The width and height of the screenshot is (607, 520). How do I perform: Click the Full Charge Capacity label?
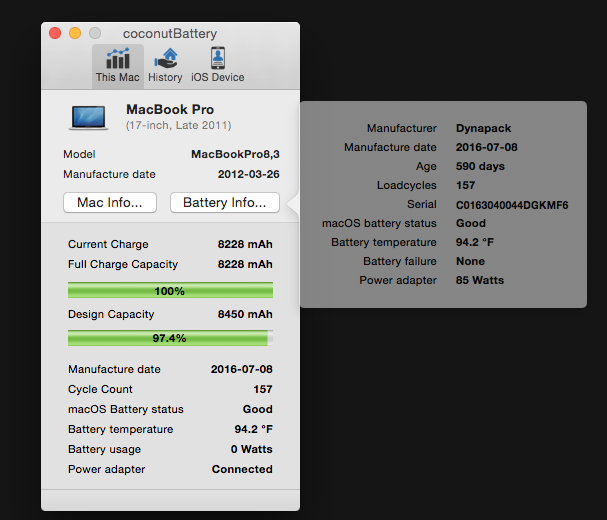[x=123, y=264]
